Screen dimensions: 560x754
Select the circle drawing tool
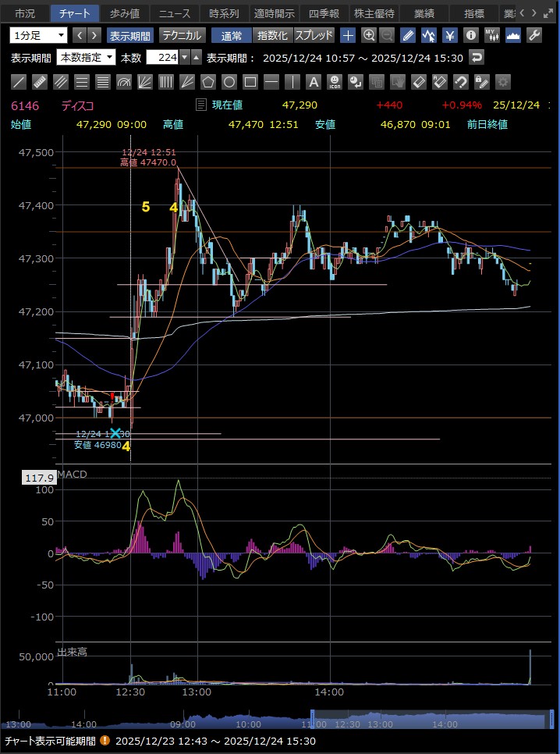(x=229, y=82)
